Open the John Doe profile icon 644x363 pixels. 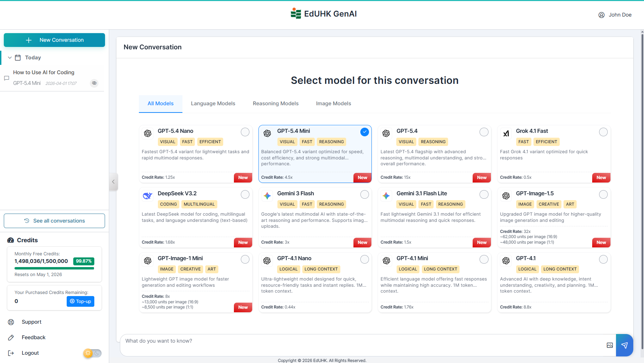click(x=601, y=15)
